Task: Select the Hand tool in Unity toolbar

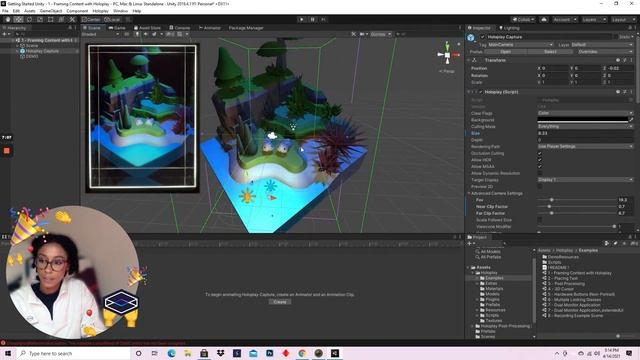Action: coord(8,19)
